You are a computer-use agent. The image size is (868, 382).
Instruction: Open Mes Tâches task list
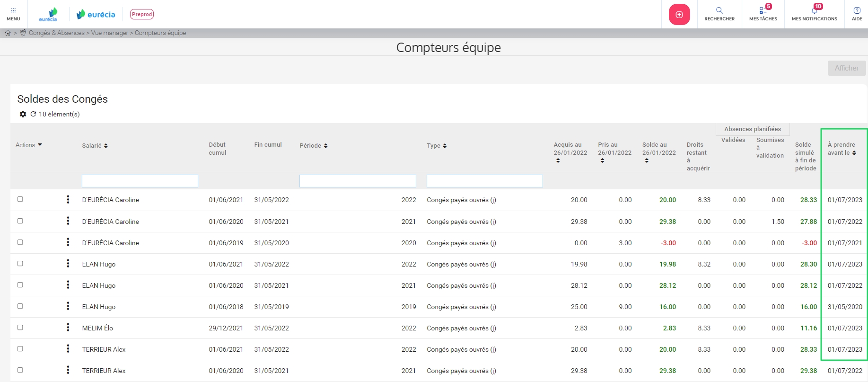click(x=763, y=14)
